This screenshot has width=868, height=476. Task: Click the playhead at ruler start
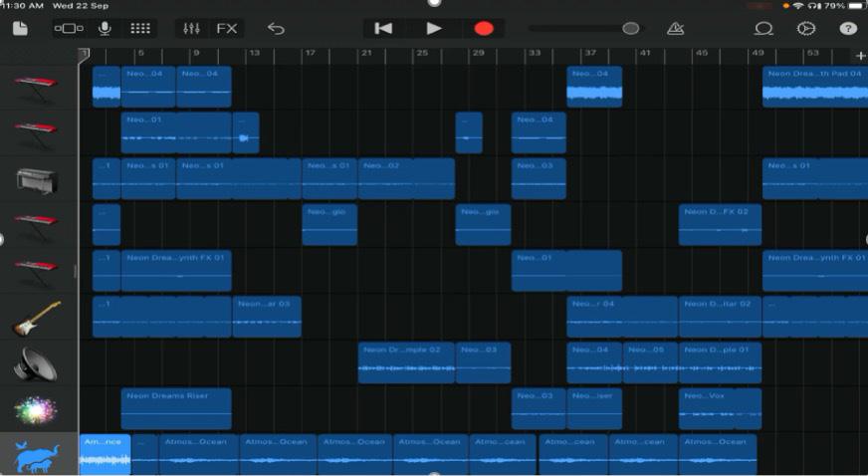click(x=83, y=56)
